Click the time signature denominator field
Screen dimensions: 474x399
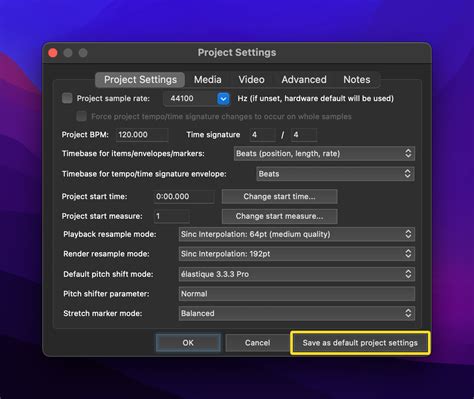pos(304,135)
